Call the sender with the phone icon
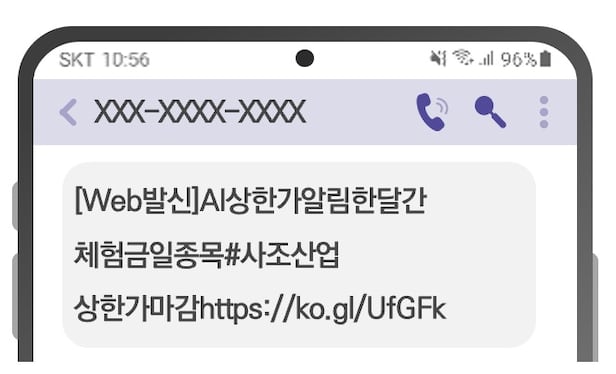 432,112
